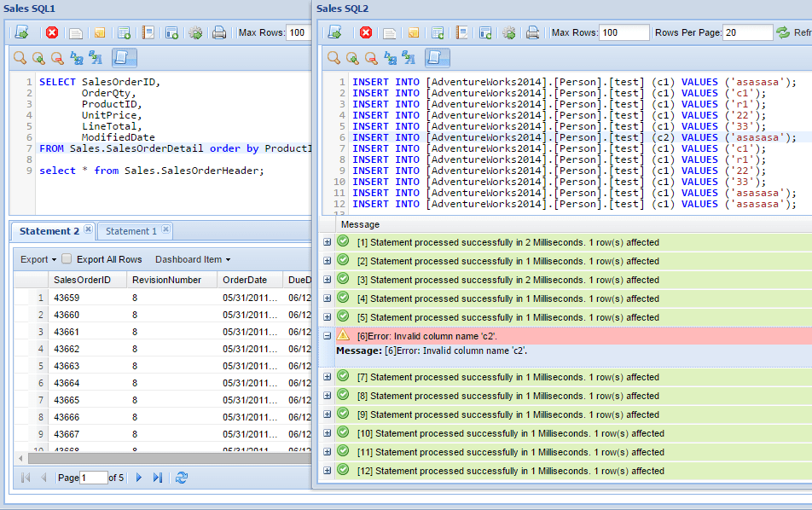Switch to the Statement 2 tab

pos(49,231)
